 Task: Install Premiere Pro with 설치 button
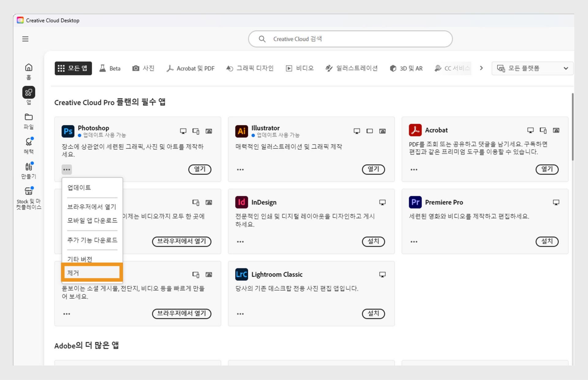pos(547,241)
